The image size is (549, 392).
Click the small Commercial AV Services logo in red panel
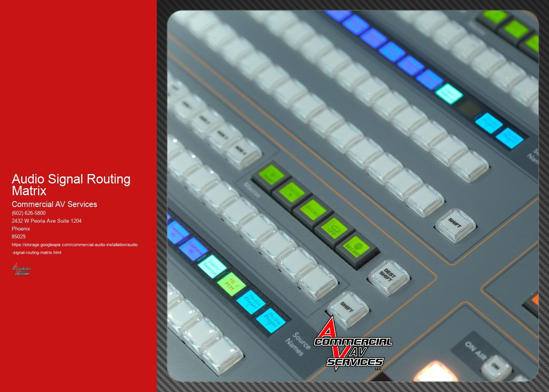[x=21, y=269]
